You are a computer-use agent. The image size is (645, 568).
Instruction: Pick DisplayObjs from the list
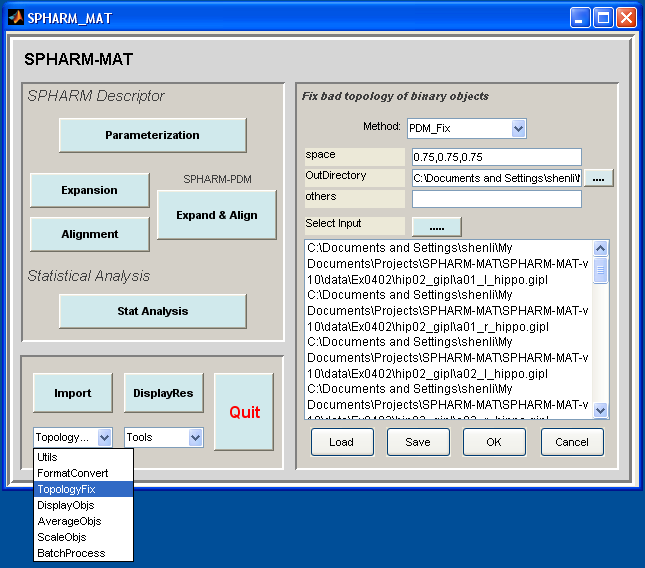83,505
